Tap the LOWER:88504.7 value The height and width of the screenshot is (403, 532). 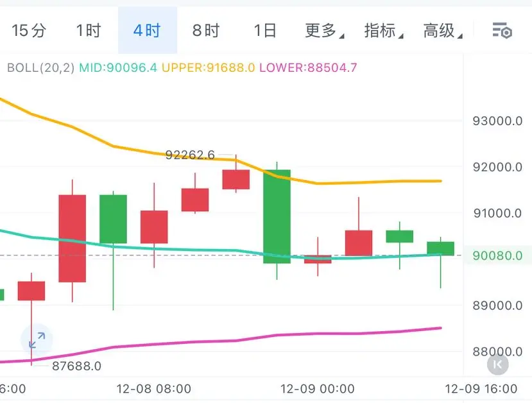tap(308, 67)
